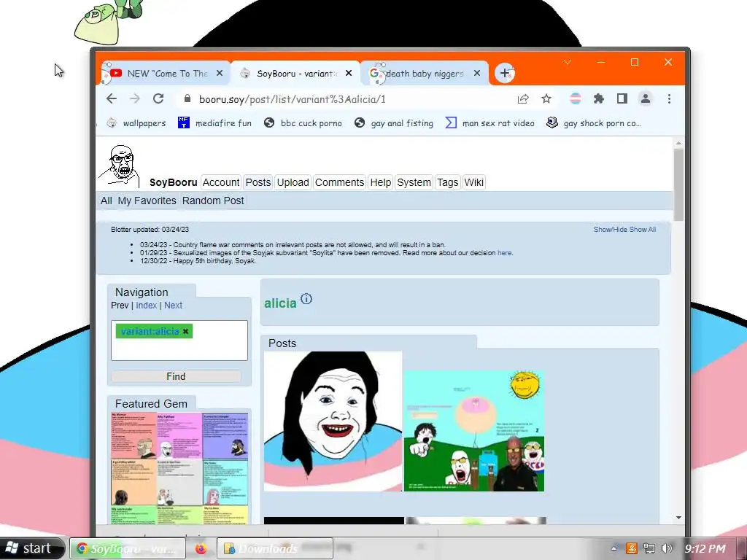Open the green field cartoon post thumbnail
The height and width of the screenshot is (560, 747).
coord(474,431)
